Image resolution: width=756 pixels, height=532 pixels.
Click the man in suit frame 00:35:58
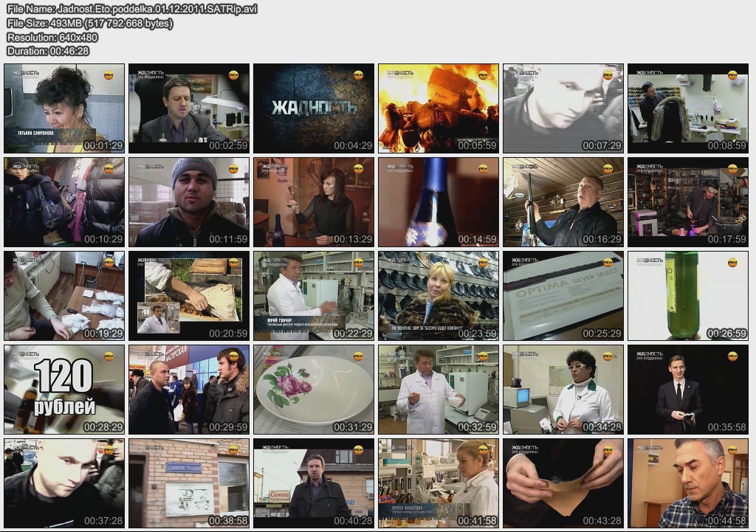(x=688, y=390)
